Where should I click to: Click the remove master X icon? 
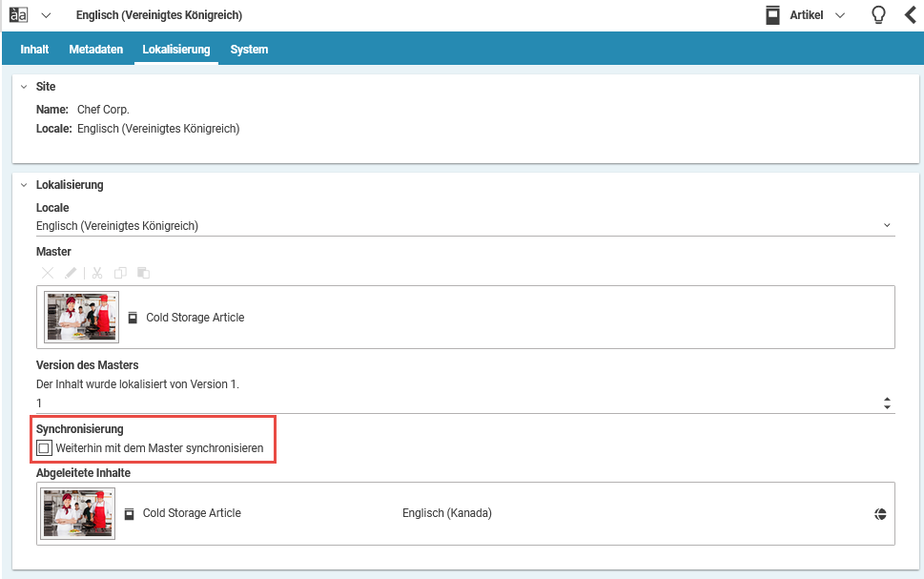(48, 273)
